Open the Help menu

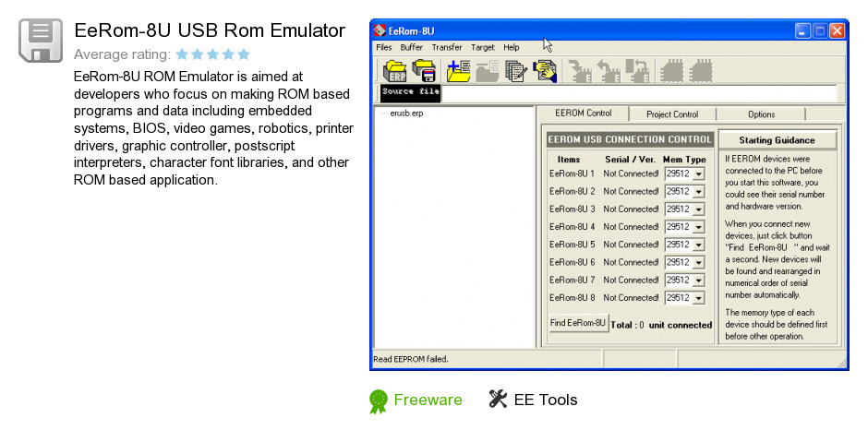(512, 48)
